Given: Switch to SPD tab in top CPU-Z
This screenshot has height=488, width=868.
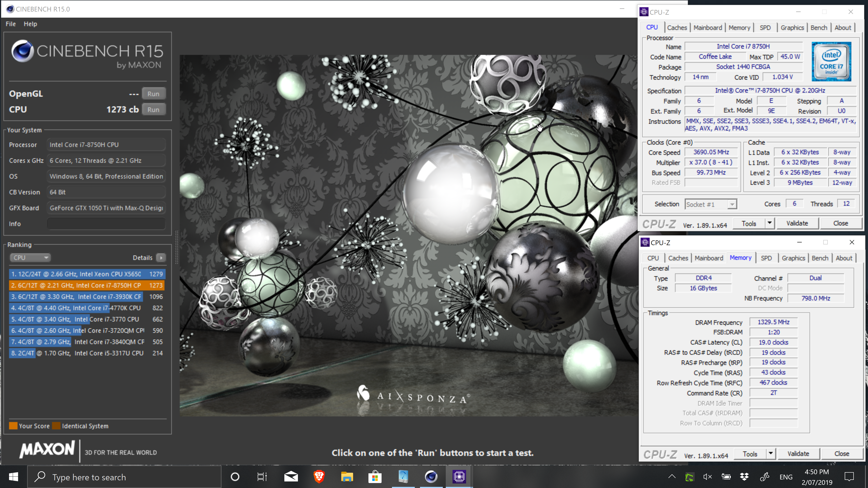Looking at the screenshot, I should (x=765, y=28).
